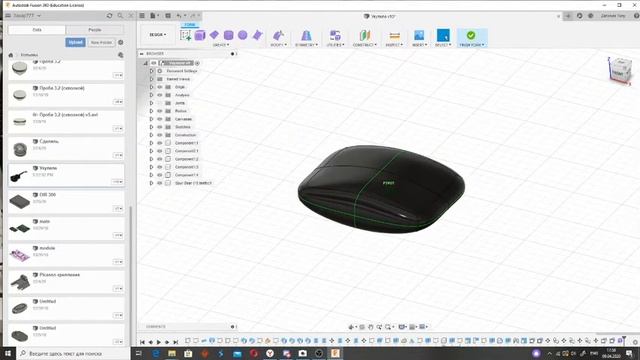Viewport: 640px width, 360px height.
Task: Open the guitar Укулеле design thumbnail
Action: (20, 176)
